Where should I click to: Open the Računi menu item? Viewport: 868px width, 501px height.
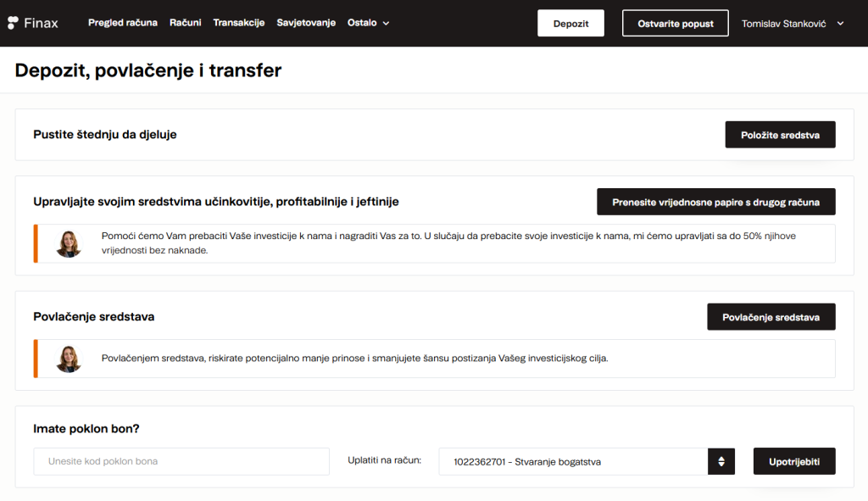click(x=185, y=23)
